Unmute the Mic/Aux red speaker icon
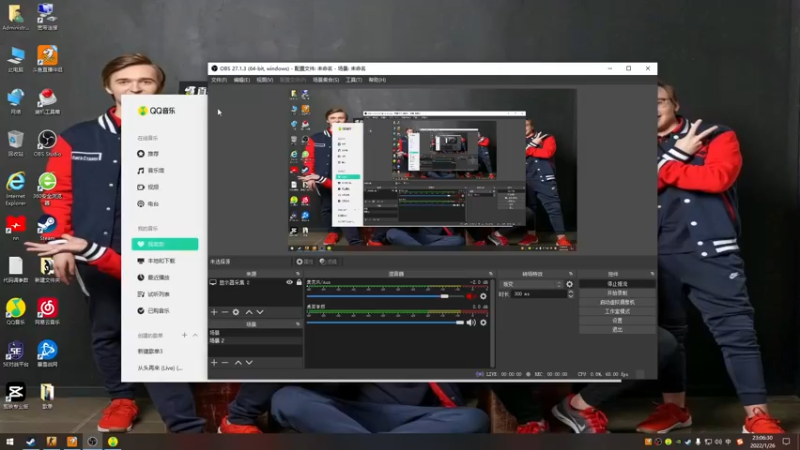Image resolution: width=800 pixels, height=450 pixels. point(470,296)
